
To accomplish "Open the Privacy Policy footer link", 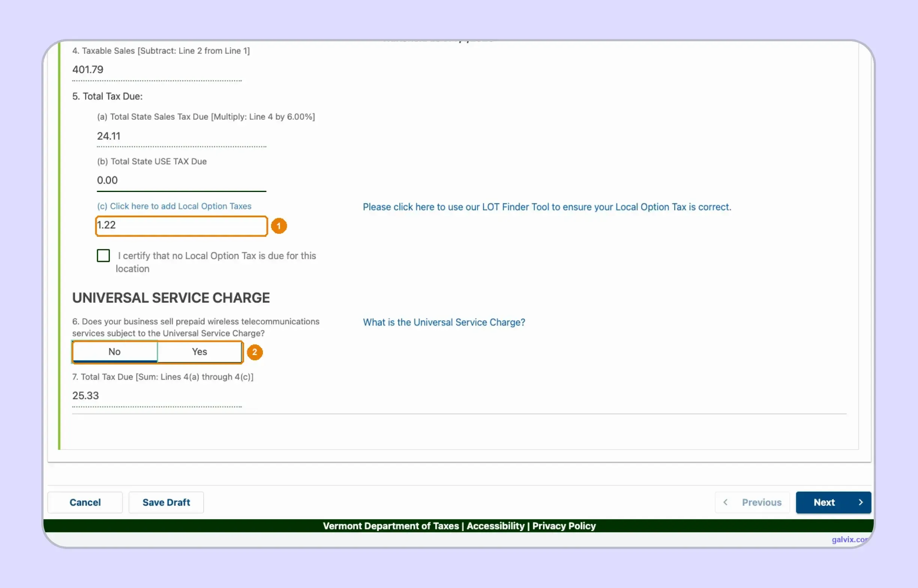I will [x=564, y=526].
